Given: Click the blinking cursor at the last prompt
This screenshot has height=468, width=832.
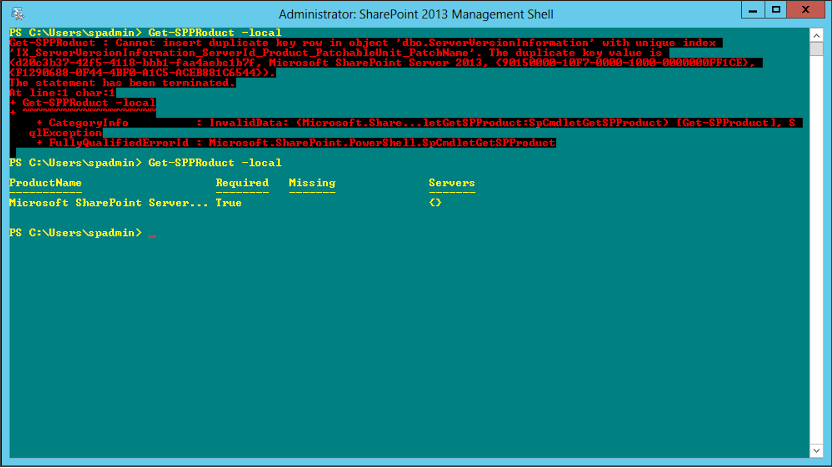Looking at the screenshot, I should pos(152,234).
